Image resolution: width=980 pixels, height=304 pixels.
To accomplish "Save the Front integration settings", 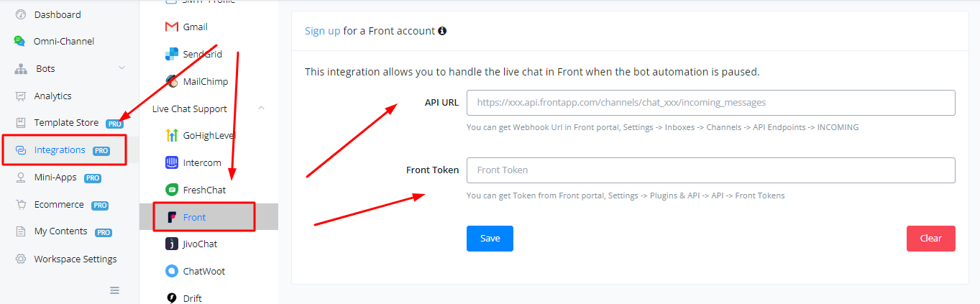I will coord(490,239).
